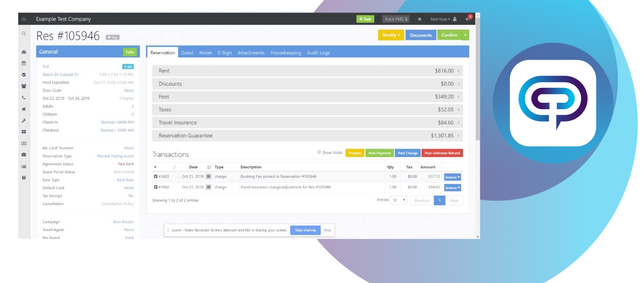Image resolution: width=644 pixels, height=283 pixels.
Task: Click the yellow Transfer button
Action: point(355,153)
